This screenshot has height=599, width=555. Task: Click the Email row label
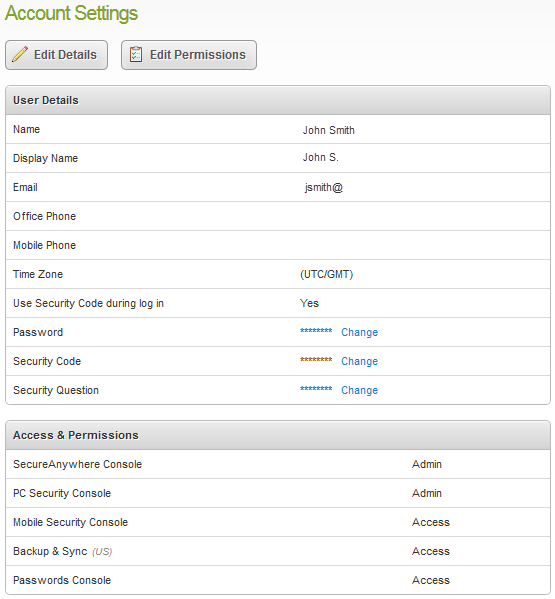click(25, 187)
